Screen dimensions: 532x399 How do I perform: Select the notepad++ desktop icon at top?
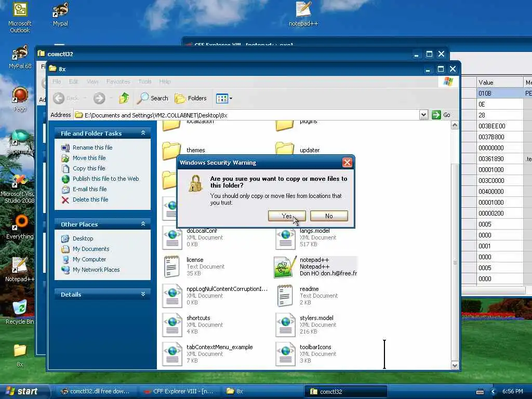click(x=303, y=14)
